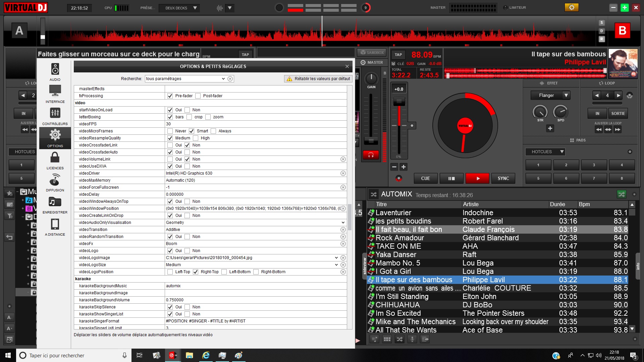This screenshot has width=644, height=362.
Task: Open the AUDIO settings section
Action: pos(55,72)
